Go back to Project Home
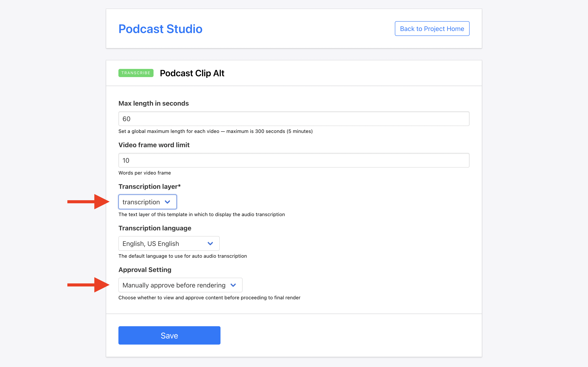This screenshot has height=367, width=588. (x=432, y=29)
